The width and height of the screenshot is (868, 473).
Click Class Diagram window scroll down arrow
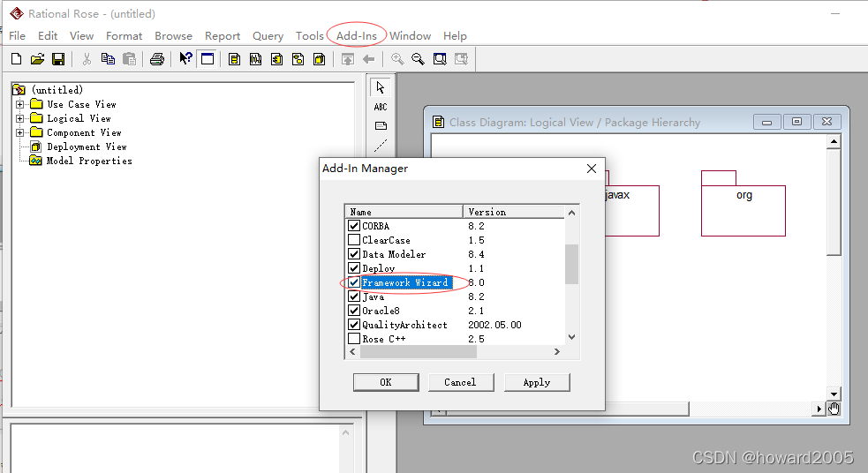coord(834,394)
